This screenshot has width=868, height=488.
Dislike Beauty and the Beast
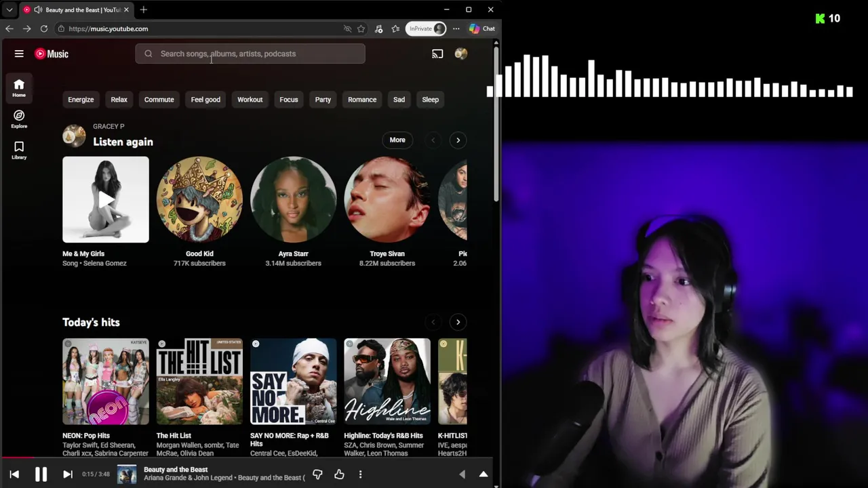tap(317, 474)
